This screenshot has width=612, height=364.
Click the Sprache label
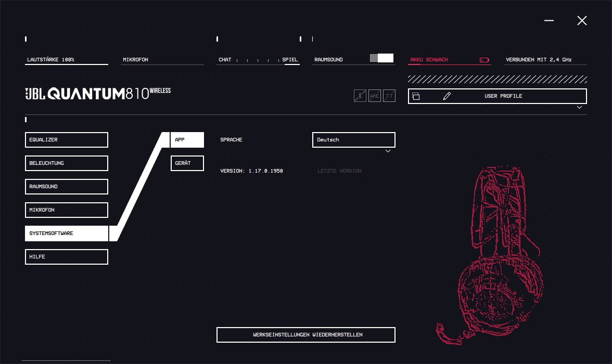click(x=231, y=140)
